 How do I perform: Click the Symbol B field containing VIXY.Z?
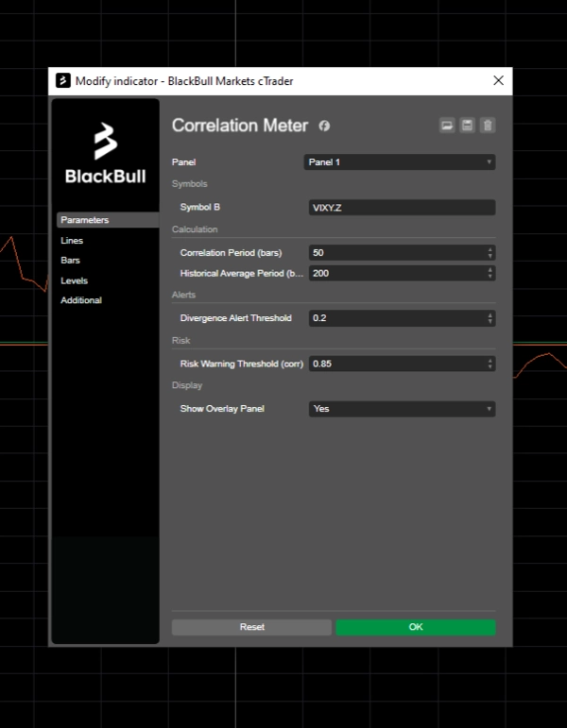coord(402,208)
